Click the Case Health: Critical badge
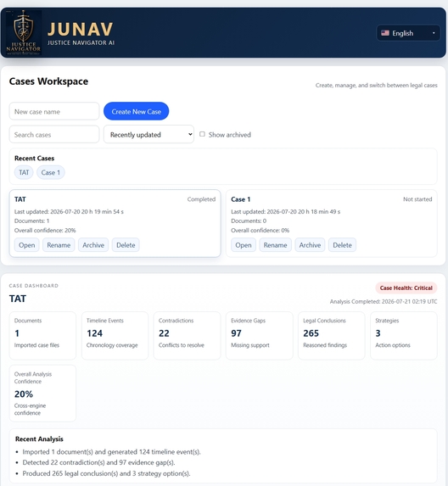This screenshot has height=486, width=448. pyautogui.click(x=406, y=288)
